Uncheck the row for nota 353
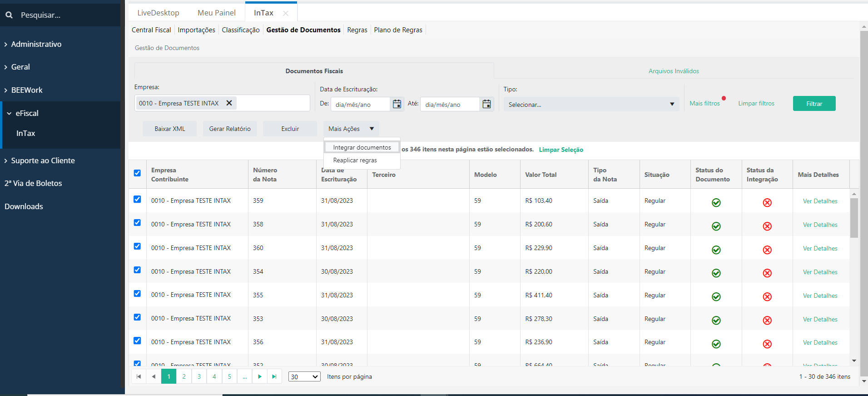The image size is (868, 396). point(137,317)
